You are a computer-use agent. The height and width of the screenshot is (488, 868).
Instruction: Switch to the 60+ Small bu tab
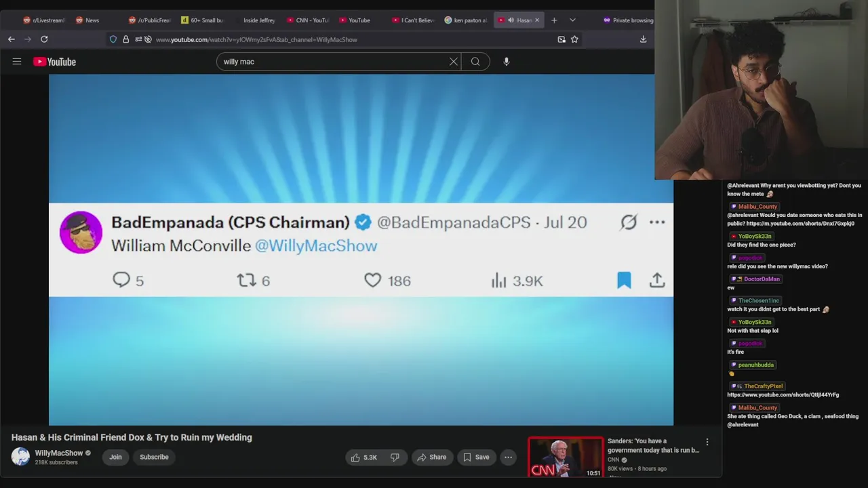point(202,20)
